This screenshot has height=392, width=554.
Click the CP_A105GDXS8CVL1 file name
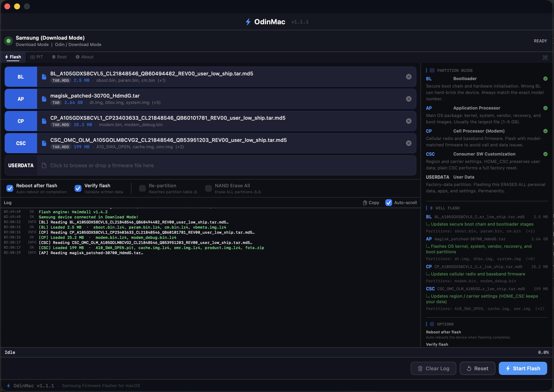click(x=168, y=118)
